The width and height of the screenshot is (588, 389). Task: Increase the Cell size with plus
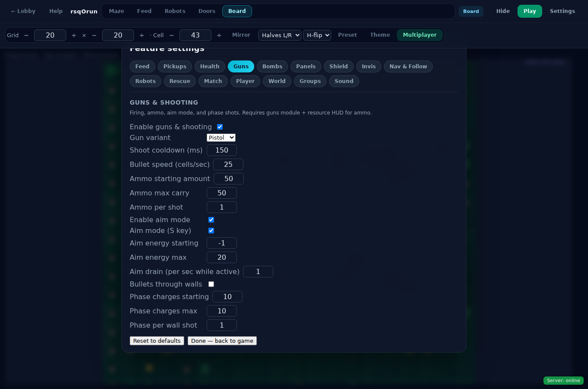[219, 35]
